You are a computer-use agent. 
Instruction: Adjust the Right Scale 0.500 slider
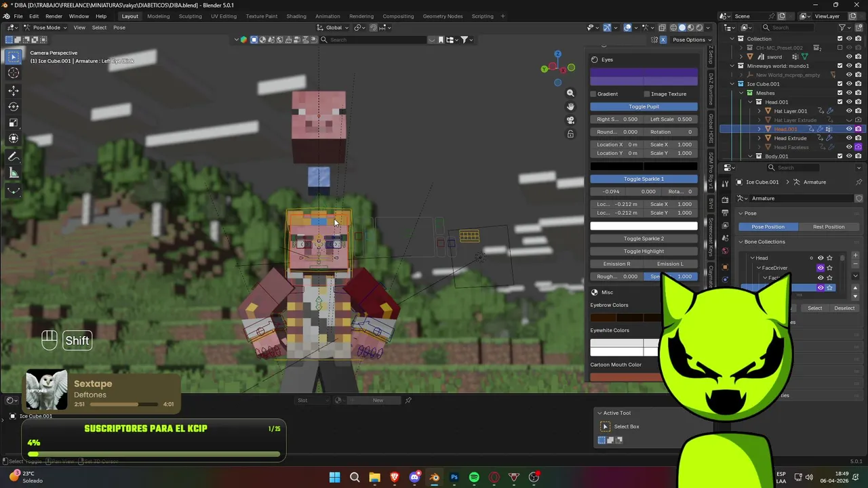[616, 119]
